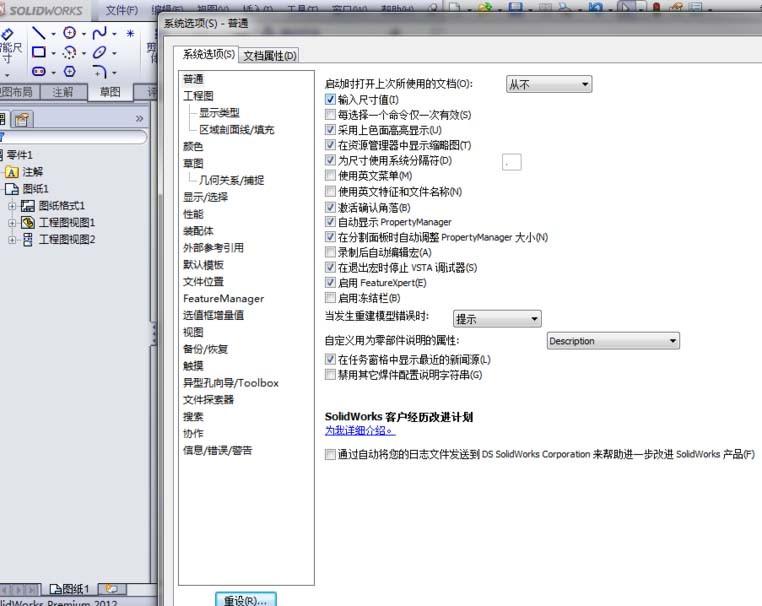The height and width of the screenshot is (606, 762).
Task: Click the add sheet icon beside 图纸1 tab
Action: click(111, 589)
